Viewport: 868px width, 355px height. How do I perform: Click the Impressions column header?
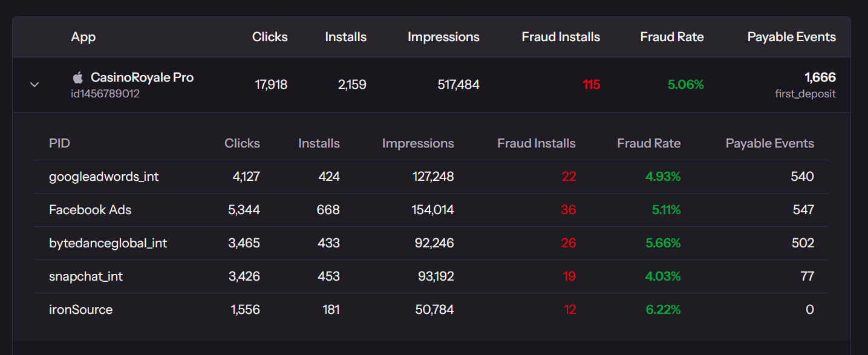(x=443, y=37)
